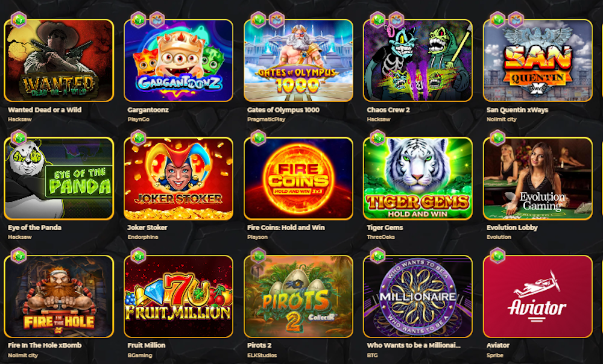
Task: Click the Spribe provider label under Aviator
Action: tap(494, 356)
